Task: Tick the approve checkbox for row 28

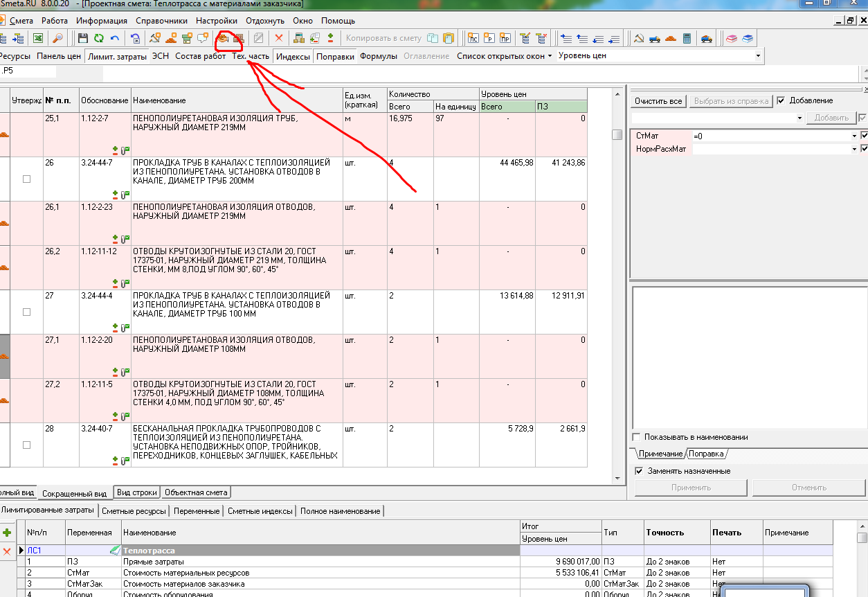Action: (x=27, y=445)
